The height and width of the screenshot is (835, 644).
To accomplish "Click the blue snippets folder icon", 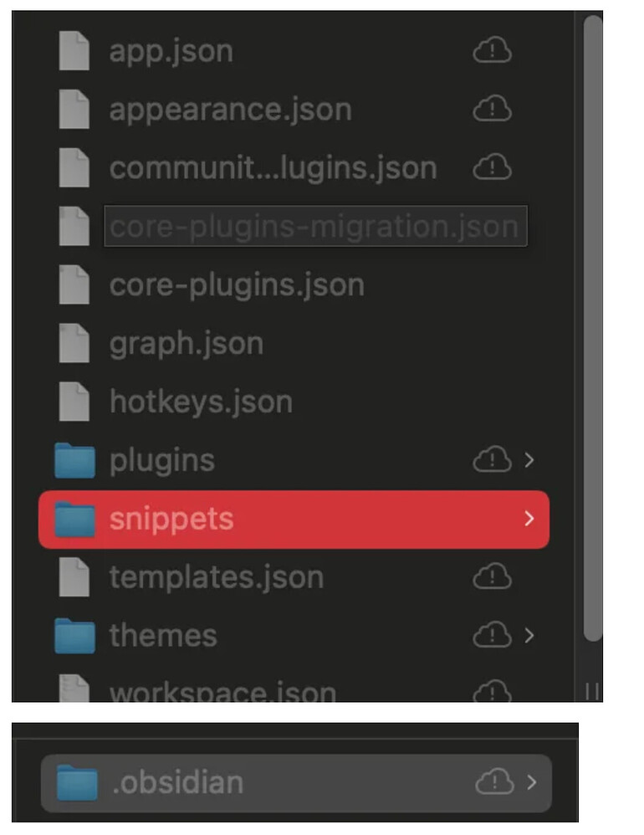I will (x=75, y=519).
